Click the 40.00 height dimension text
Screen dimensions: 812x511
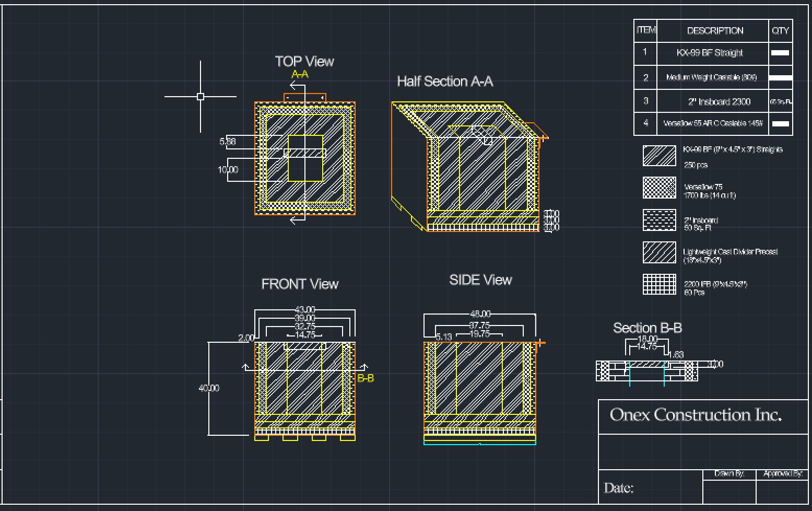pyautogui.click(x=209, y=388)
